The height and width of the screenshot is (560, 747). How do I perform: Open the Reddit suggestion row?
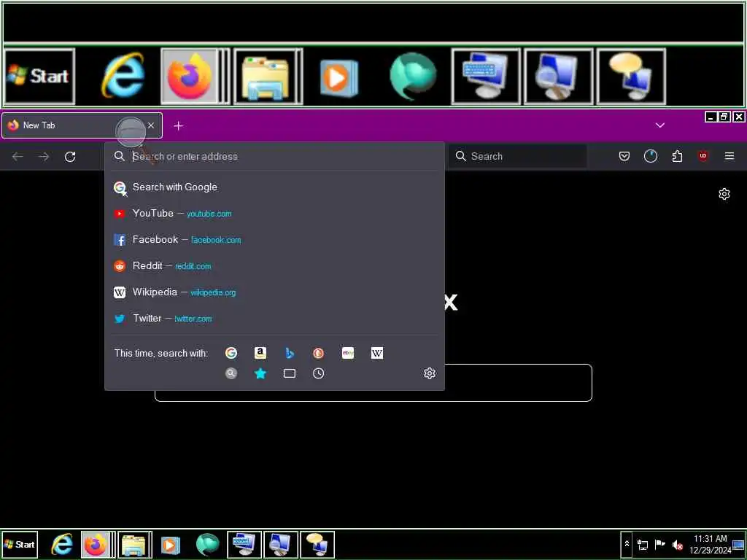tap(274, 265)
